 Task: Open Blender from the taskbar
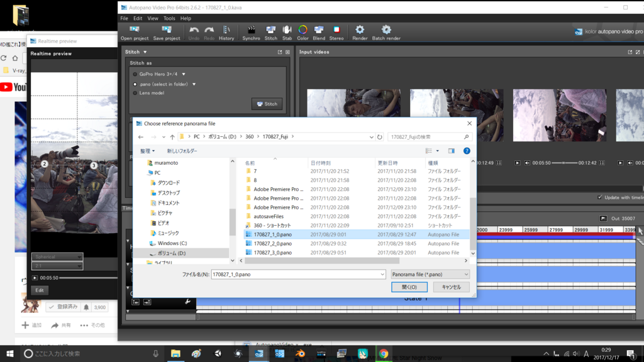(300, 353)
